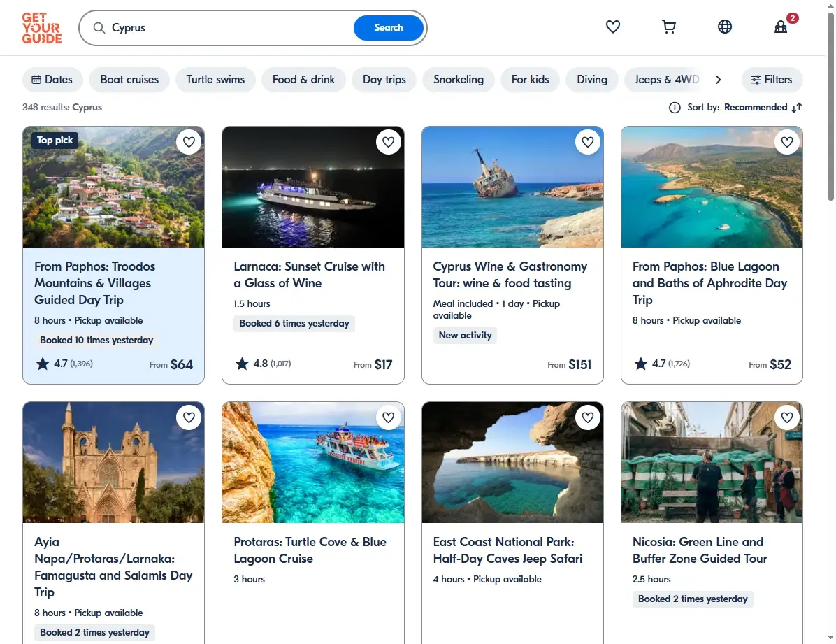
Task: Click the sea cave photo thumbnail
Action: coord(512,462)
